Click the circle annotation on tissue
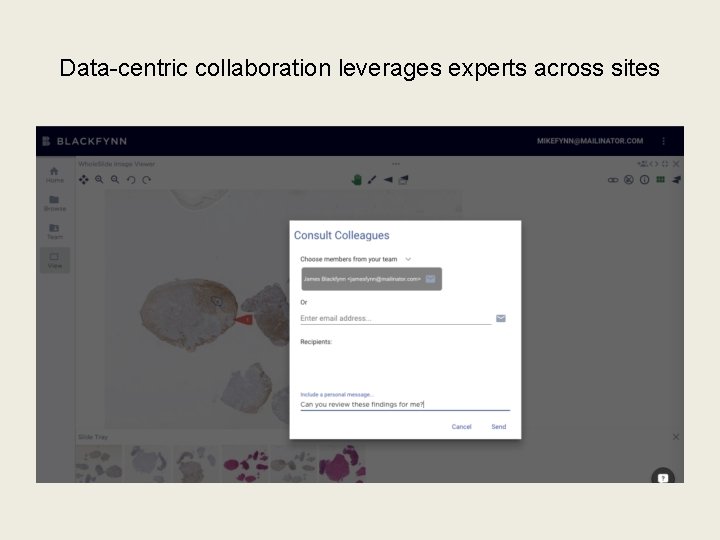The height and width of the screenshot is (540, 720). point(217,301)
